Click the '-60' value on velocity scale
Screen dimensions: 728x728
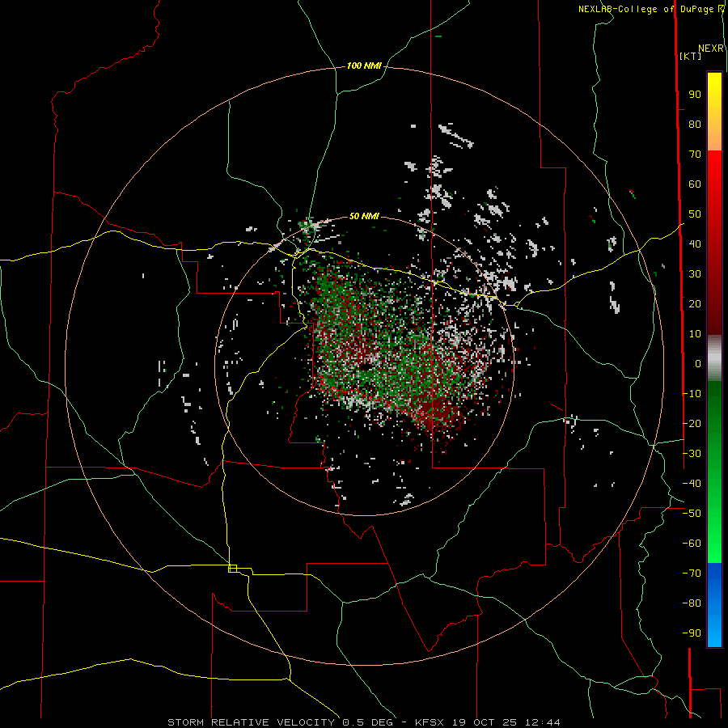click(x=692, y=544)
